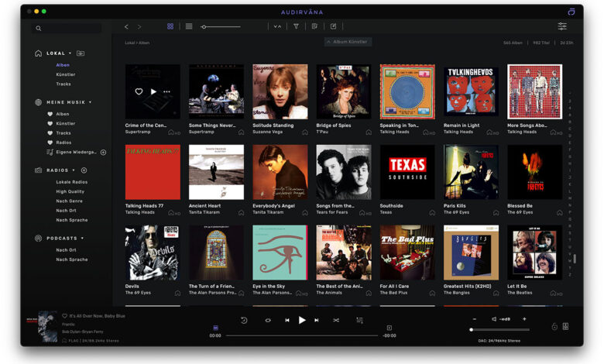Select Tracks under Lokal

(x=63, y=84)
